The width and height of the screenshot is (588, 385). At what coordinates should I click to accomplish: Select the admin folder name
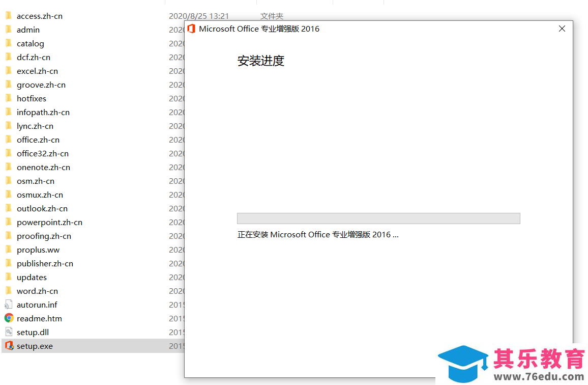(x=28, y=30)
